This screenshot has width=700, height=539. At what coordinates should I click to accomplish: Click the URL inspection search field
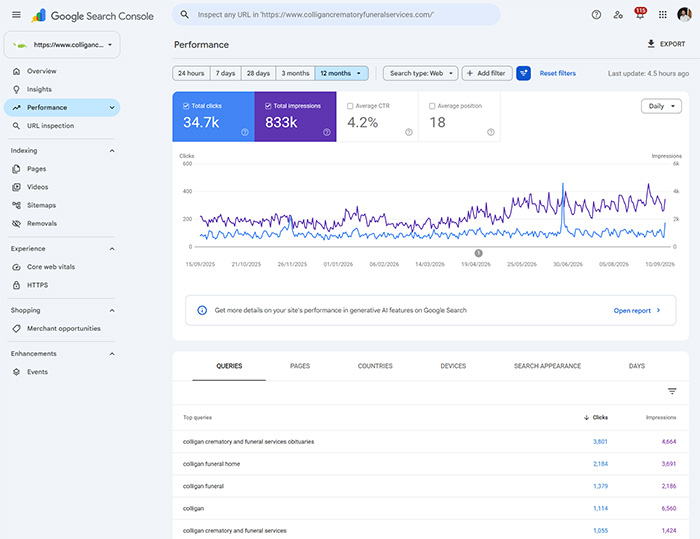336,15
